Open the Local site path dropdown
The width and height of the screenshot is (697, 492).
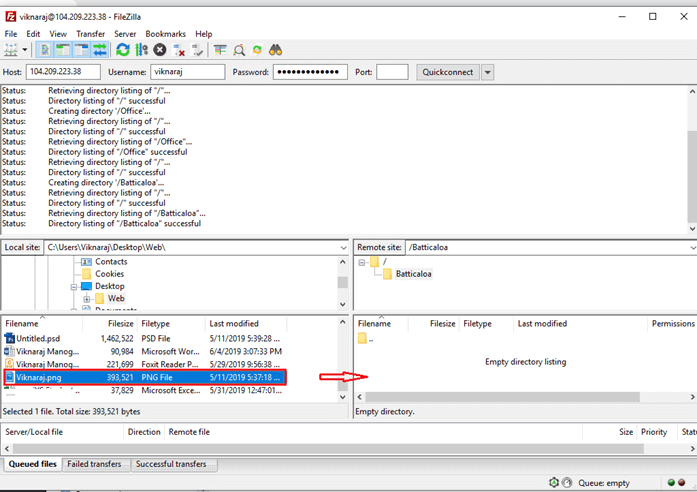[343, 248]
